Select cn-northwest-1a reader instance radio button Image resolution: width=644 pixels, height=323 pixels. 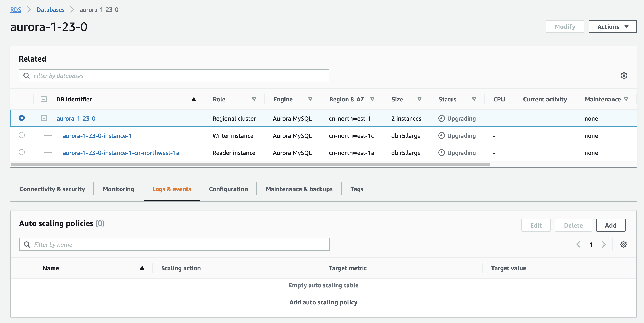(x=22, y=152)
